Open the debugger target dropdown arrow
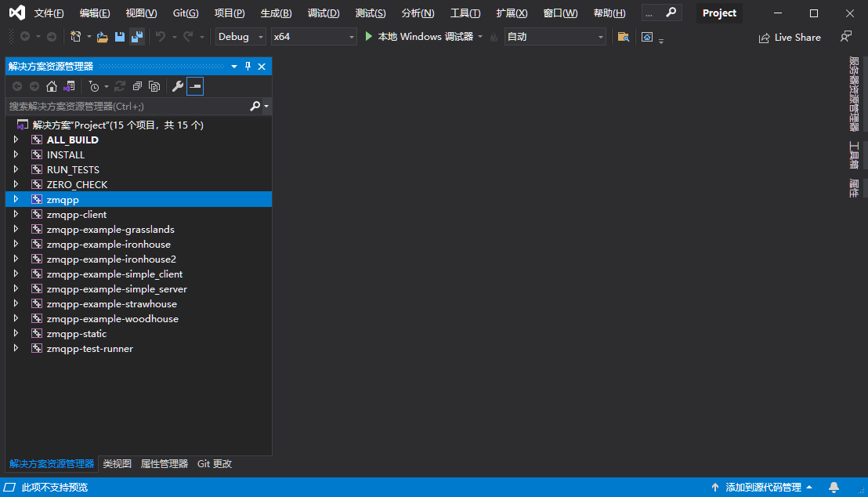This screenshot has height=497, width=868. coord(480,37)
